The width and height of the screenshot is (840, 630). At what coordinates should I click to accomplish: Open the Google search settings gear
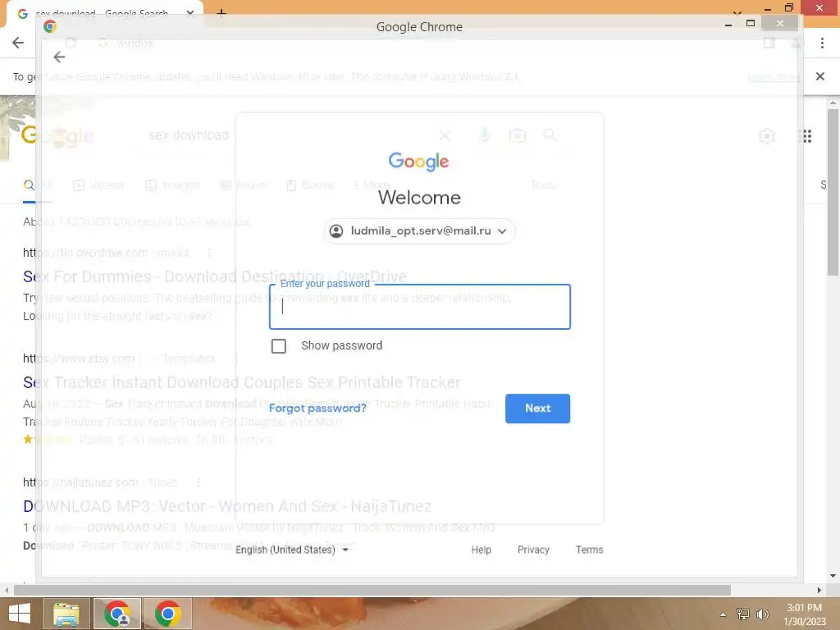pyautogui.click(x=767, y=136)
